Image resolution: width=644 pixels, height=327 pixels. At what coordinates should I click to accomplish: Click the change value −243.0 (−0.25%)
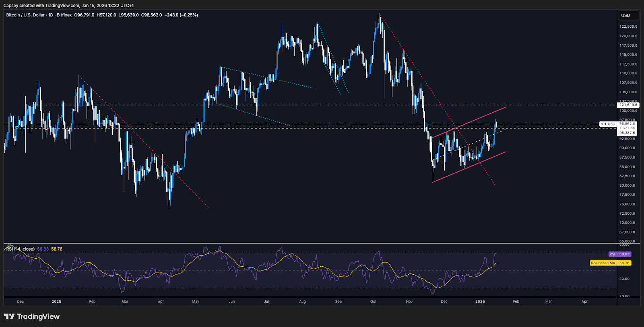[181, 15]
